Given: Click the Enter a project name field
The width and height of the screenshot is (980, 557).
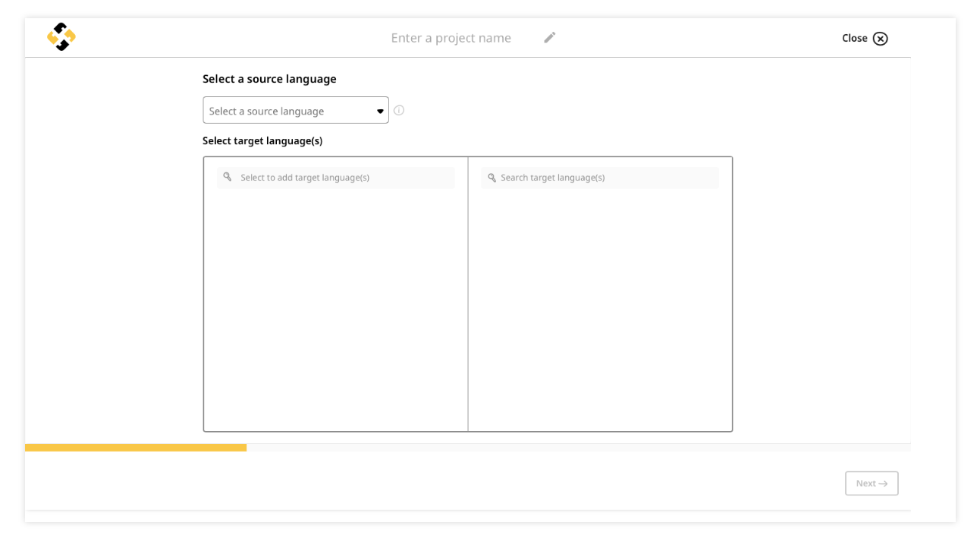Looking at the screenshot, I should tap(451, 38).
